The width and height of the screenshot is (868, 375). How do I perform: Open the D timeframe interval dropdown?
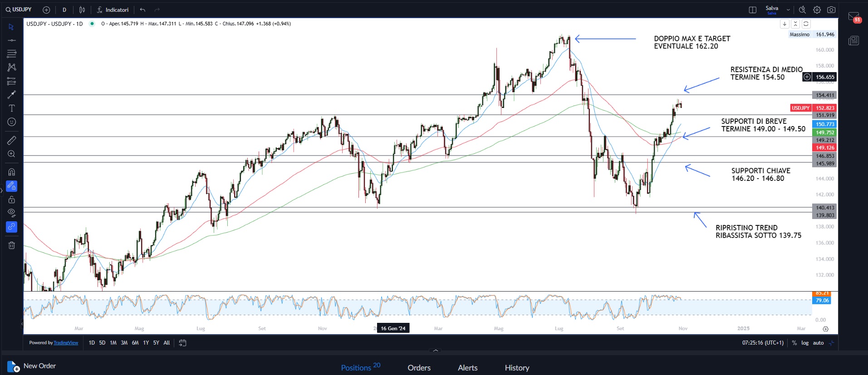(x=64, y=10)
